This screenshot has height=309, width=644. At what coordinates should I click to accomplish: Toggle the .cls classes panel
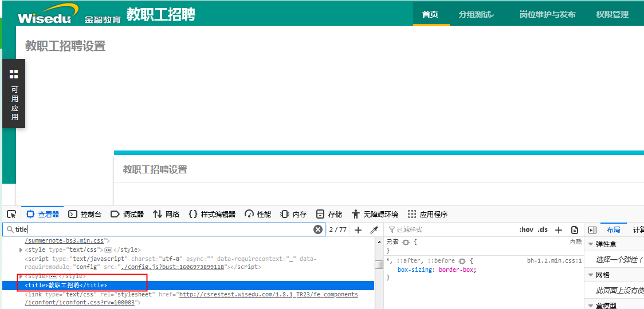tap(543, 230)
